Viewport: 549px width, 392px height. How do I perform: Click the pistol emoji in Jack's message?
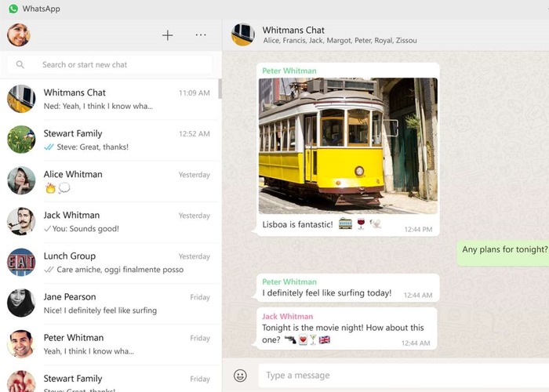(290, 339)
